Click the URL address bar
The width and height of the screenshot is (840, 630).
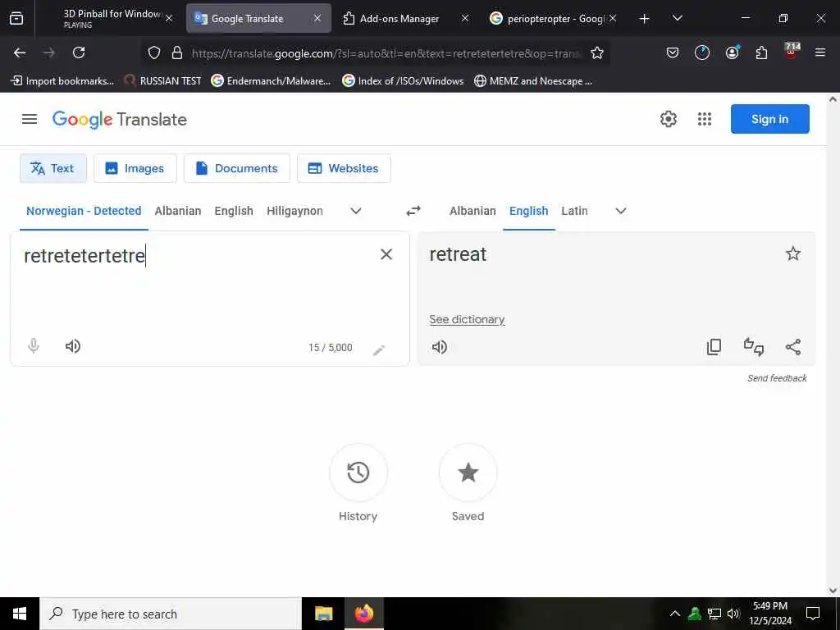pos(386,53)
